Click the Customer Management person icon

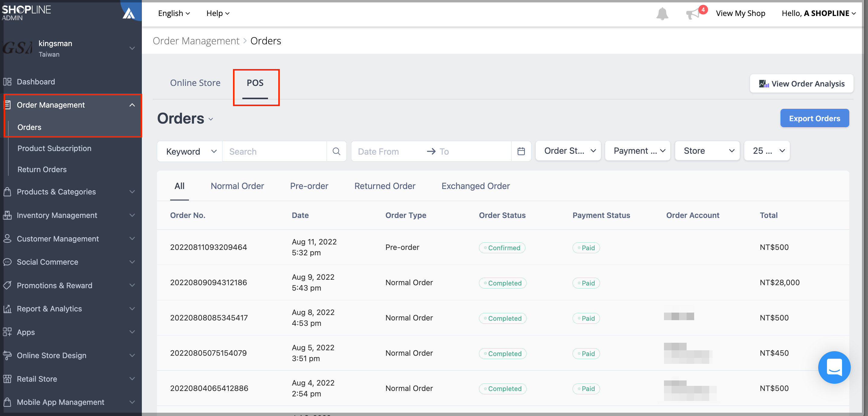tap(8, 239)
